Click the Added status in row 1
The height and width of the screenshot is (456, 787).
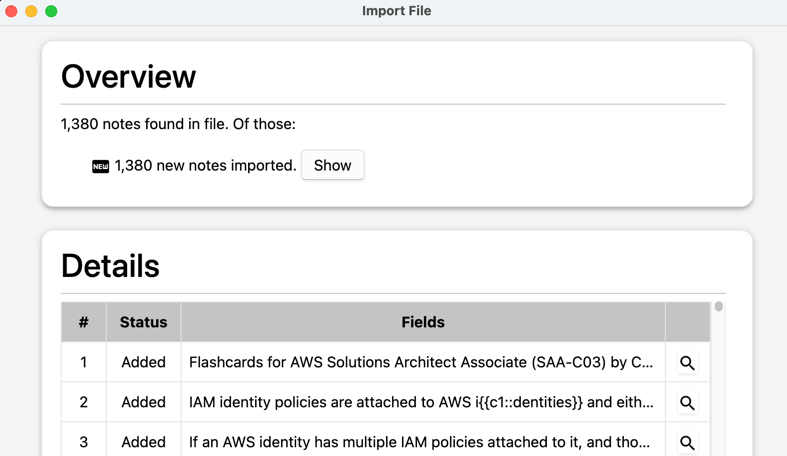pos(143,362)
